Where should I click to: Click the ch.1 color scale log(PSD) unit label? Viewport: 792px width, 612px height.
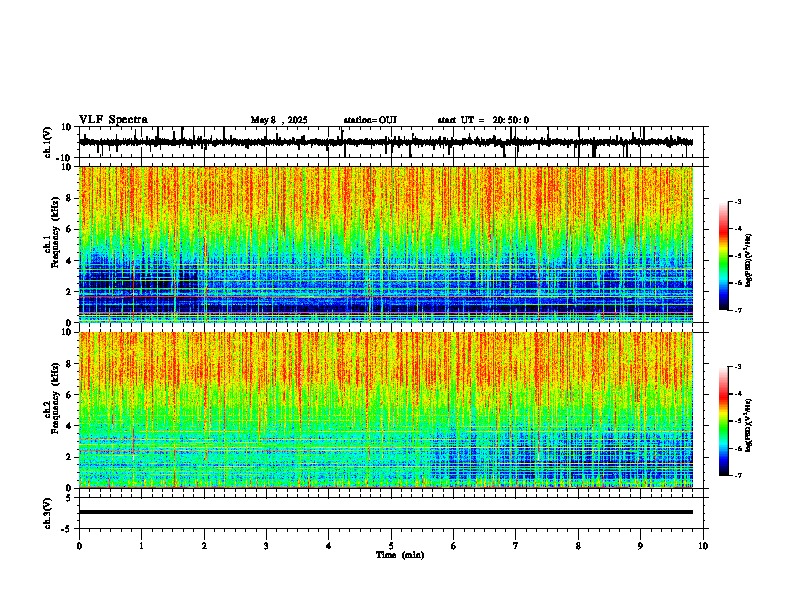748,261
